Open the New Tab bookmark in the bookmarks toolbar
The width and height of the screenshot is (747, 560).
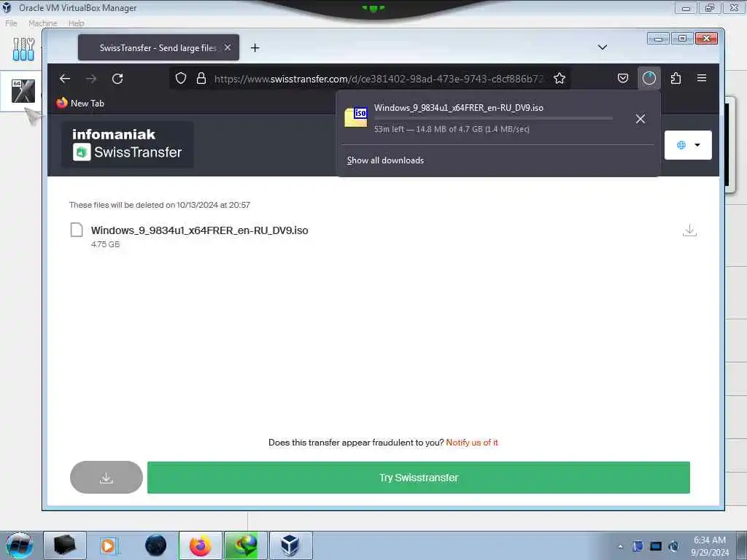pyautogui.click(x=80, y=104)
